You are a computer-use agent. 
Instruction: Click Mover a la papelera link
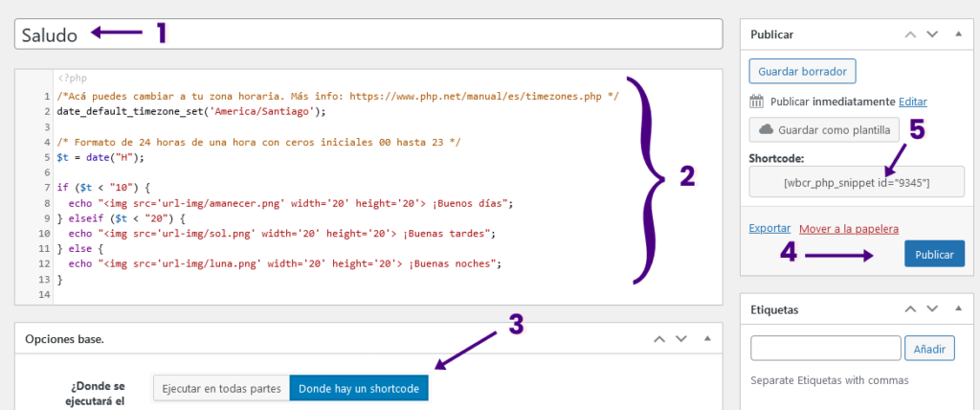(x=848, y=229)
